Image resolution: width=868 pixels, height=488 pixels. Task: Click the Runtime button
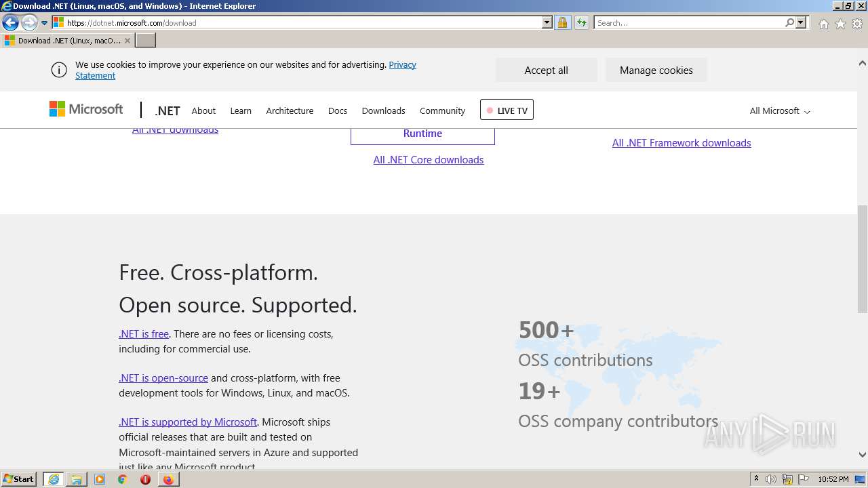pos(422,134)
